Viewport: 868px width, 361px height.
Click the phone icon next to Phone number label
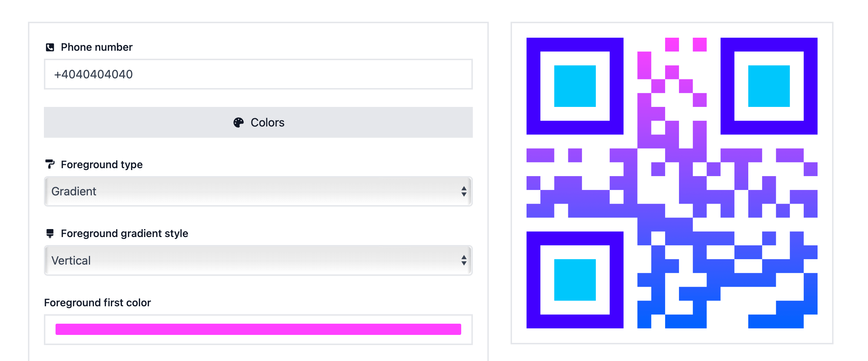[50, 47]
